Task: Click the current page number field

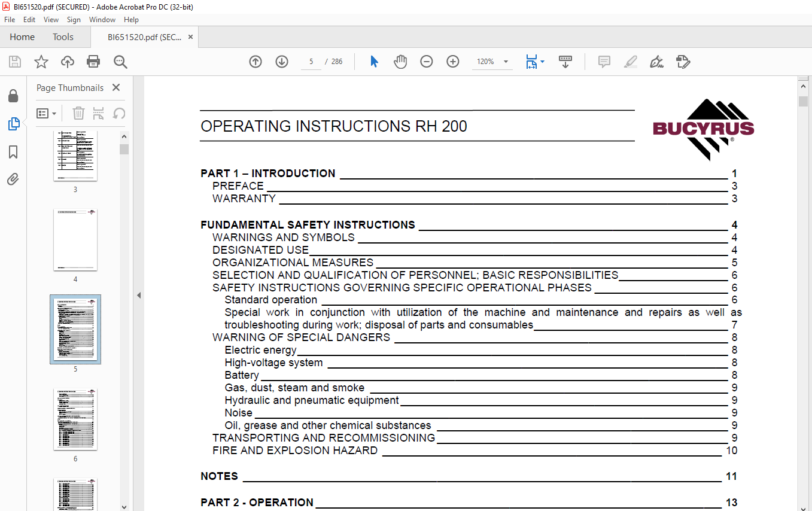Action: coord(311,62)
